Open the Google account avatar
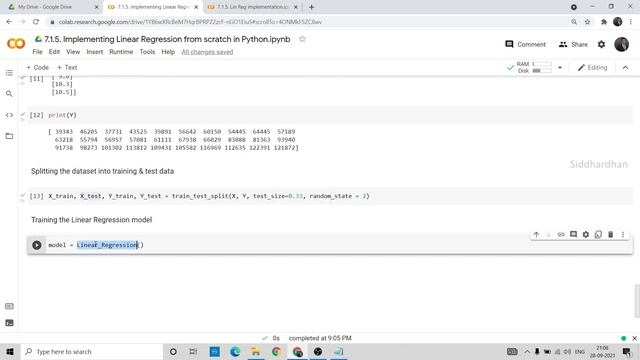Screen dimensions: 640x360 tap(622, 44)
